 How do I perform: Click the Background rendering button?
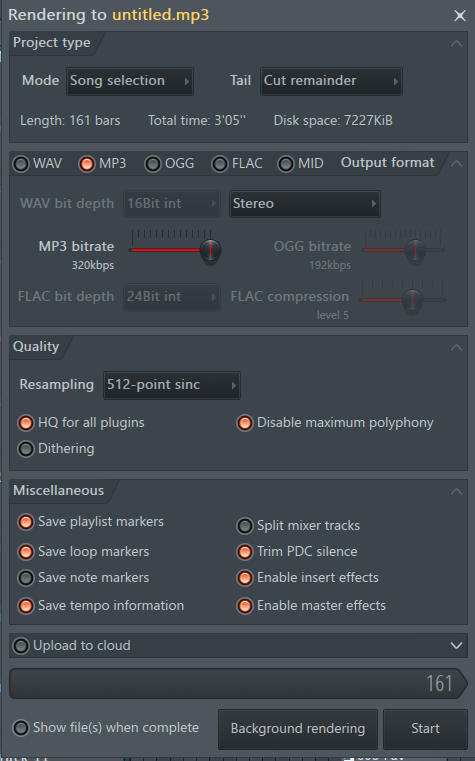(x=298, y=729)
